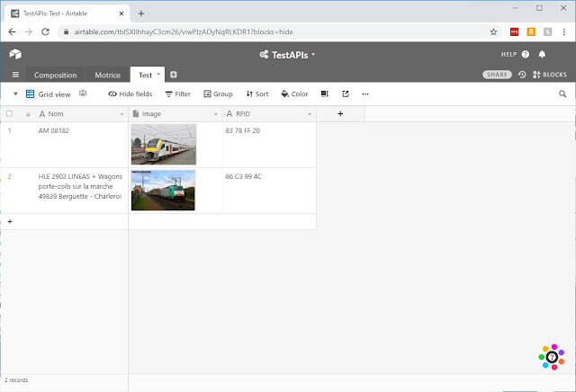Open the colorful support chat widget
Screen dimensions: 576x392
pyautogui.click(x=552, y=357)
